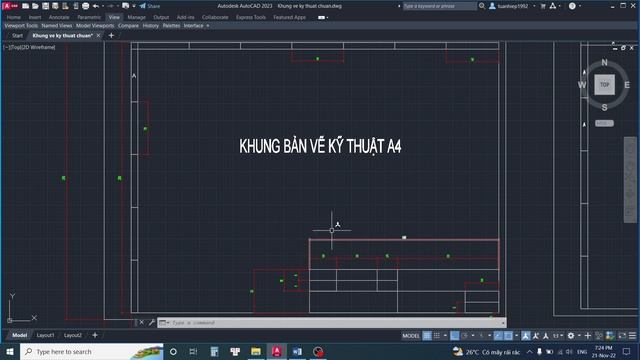Click the search magnifier icon

pyautogui.click(x=482, y=6)
